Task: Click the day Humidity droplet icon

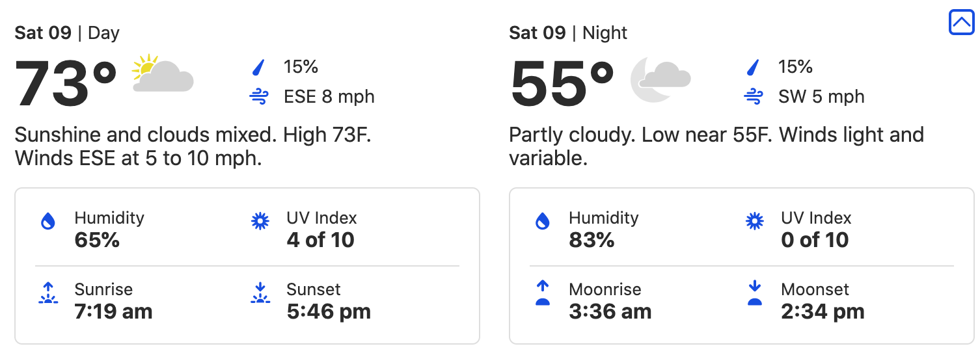Action: pos(48,222)
